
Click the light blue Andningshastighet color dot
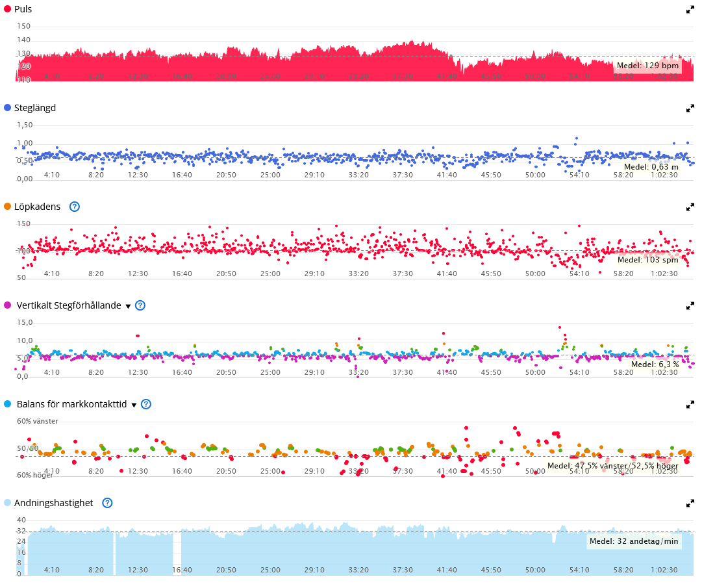pos(7,503)
